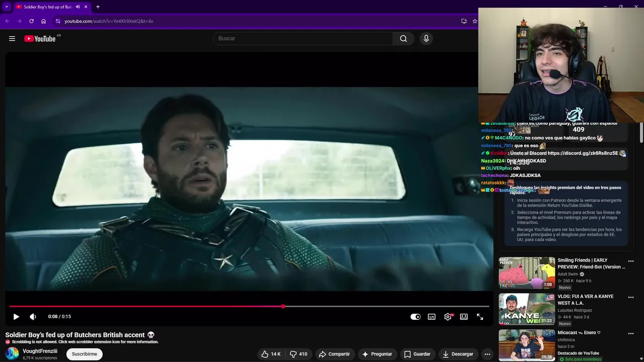Click Luquitas Rodriguez channel name
The image size is (644, 362).
point(575,310)
